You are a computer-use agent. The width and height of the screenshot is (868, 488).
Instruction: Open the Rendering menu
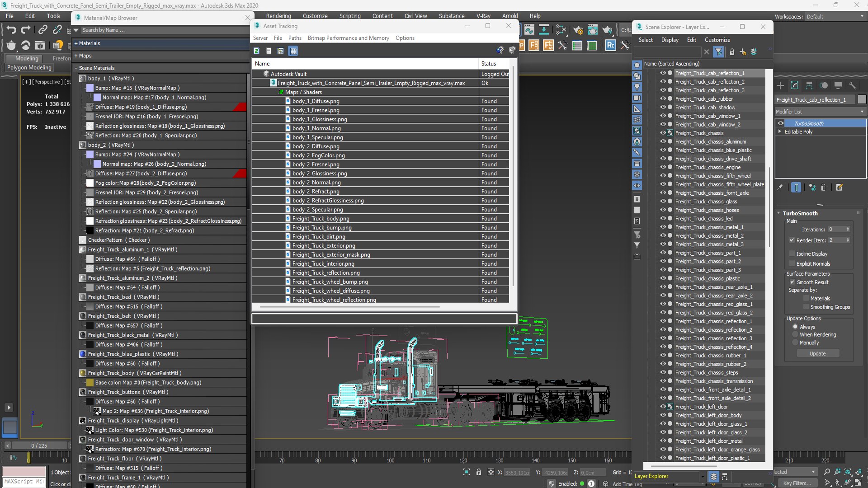pos(278,16)
